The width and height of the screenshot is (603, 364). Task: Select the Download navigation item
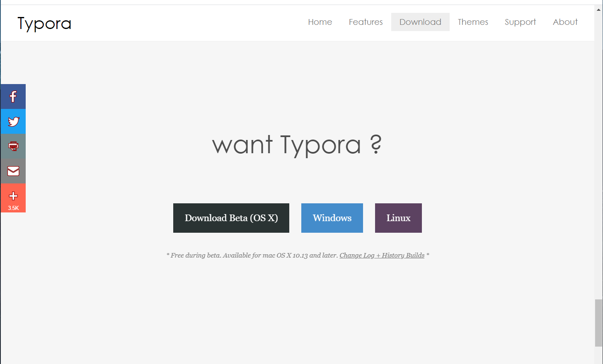point(420,22)
